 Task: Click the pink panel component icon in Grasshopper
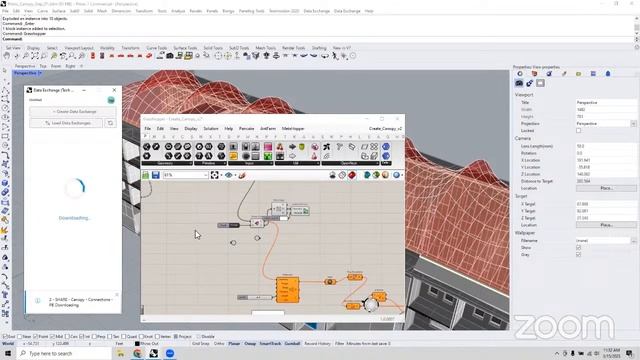(268, 147)
